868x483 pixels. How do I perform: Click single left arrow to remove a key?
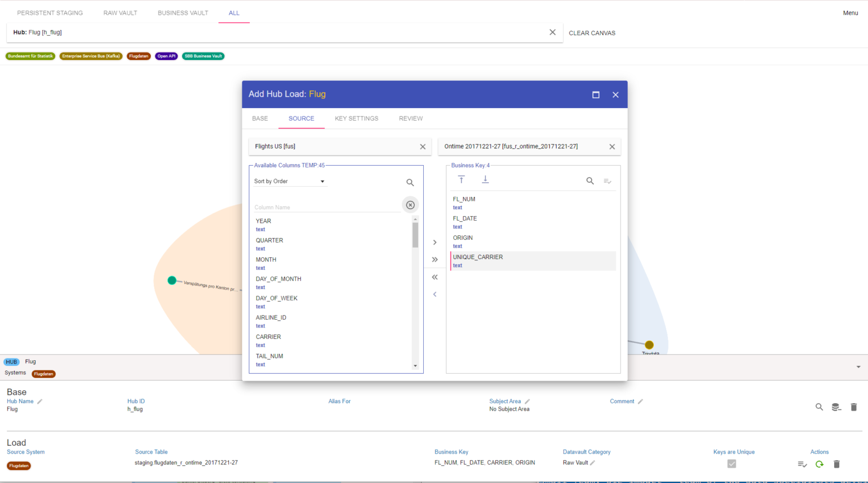435,294
